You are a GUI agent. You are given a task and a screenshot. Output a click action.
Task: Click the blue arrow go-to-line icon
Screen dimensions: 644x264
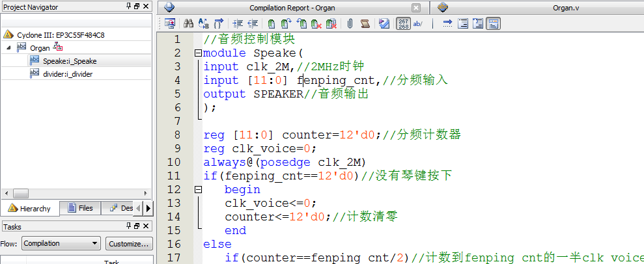pos(448,23)
